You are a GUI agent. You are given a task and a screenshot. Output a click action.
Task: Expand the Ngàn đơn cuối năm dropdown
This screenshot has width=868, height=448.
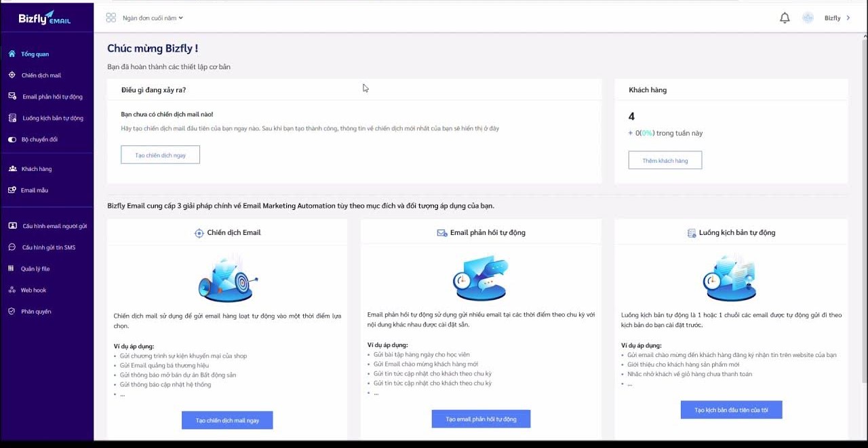click(152, 18)
